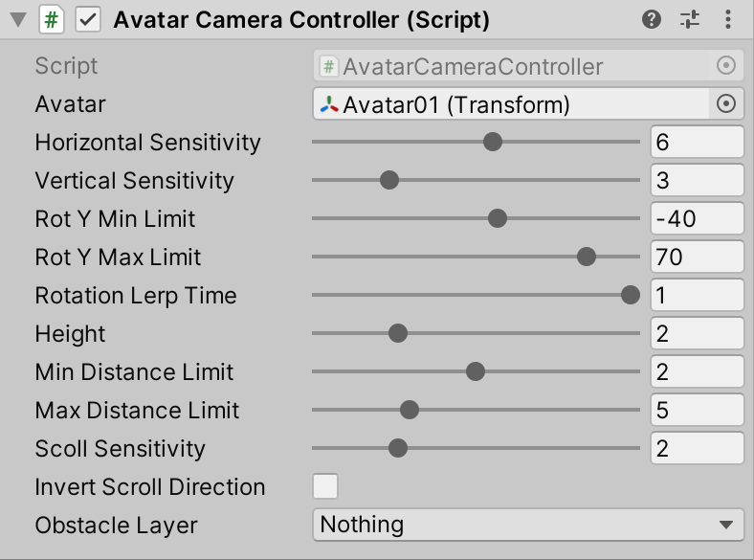Click the Avatar01 Transform icon

(x=329, y=104)
